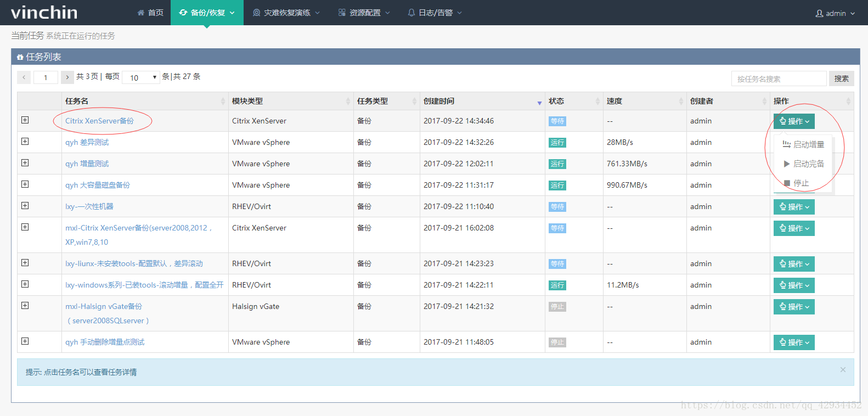Close the blue hint message
This screenshot has width=868, height=416.
point(842,370)
